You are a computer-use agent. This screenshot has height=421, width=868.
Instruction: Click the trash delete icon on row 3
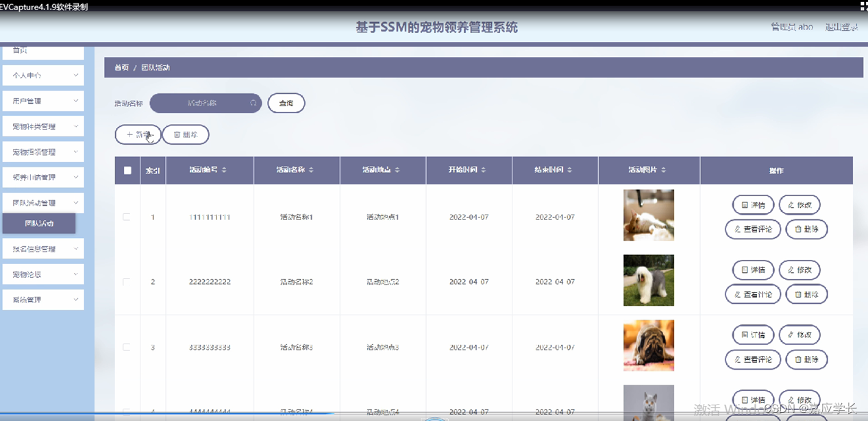[x=799, y=359]
